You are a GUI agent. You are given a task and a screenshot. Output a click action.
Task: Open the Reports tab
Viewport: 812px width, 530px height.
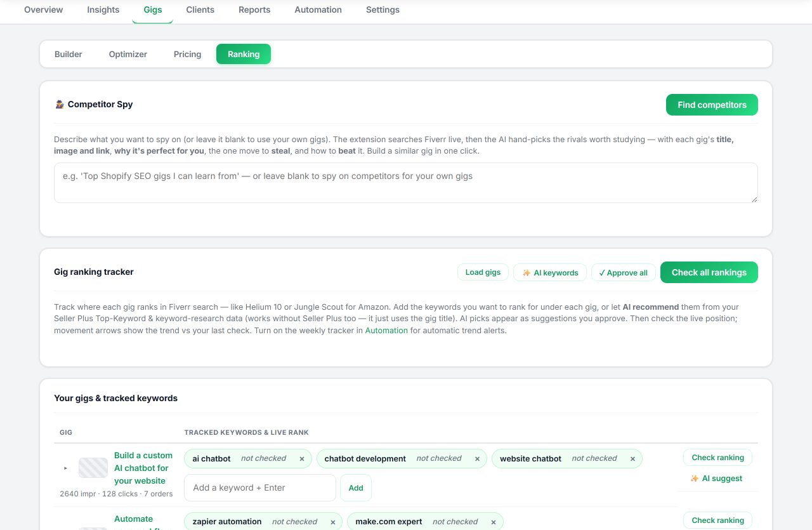click(254, 10)
